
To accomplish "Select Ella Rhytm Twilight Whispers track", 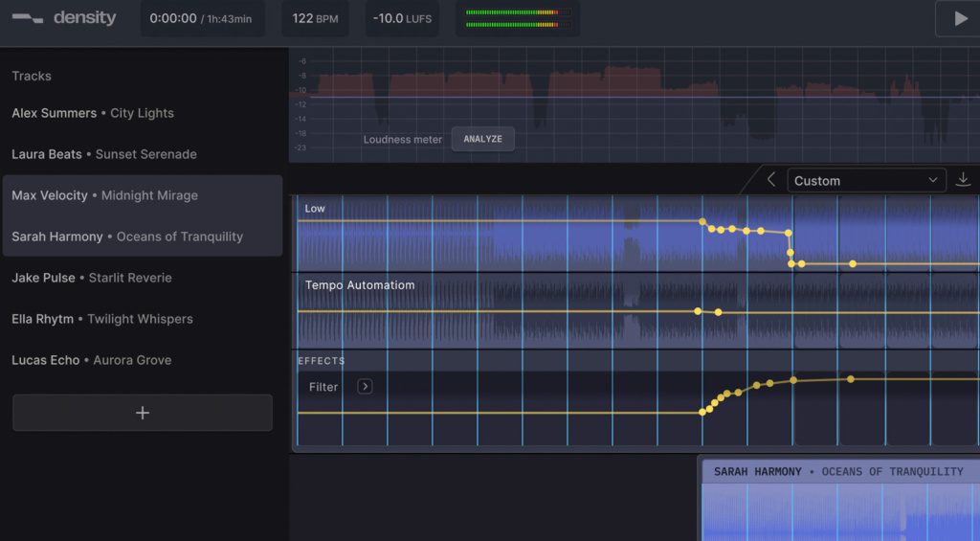I will coord(102,319).
